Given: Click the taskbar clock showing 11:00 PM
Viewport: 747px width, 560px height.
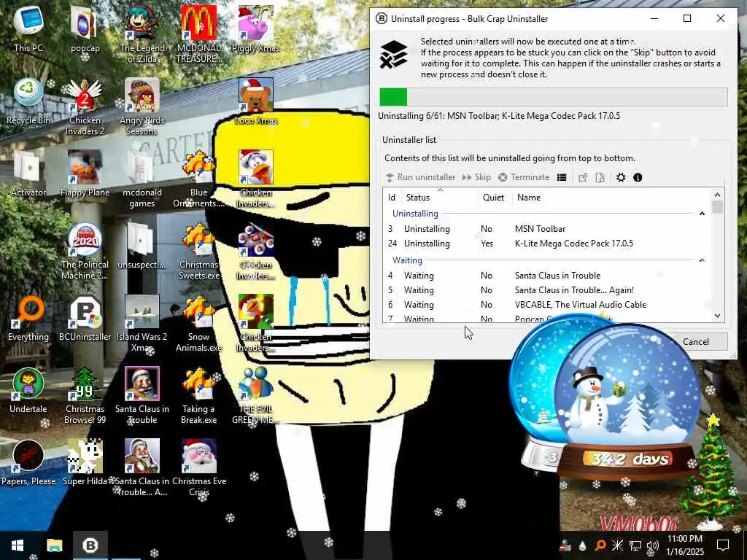Looking at the screenshot, I should click(x=684, y=545).
